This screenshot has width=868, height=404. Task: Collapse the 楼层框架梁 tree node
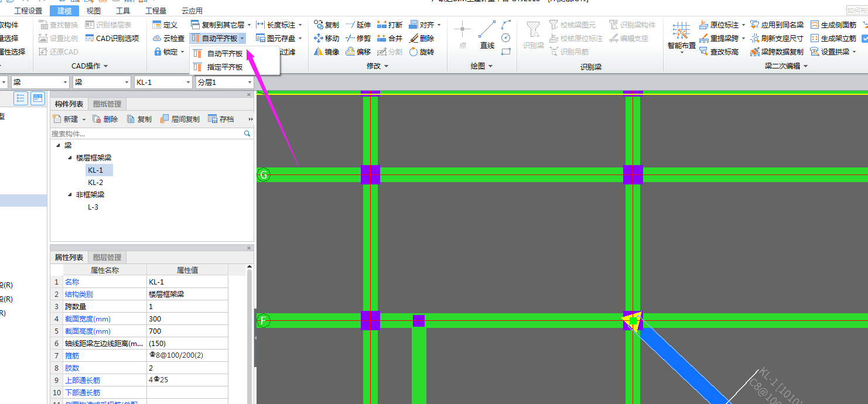point(69,158)
